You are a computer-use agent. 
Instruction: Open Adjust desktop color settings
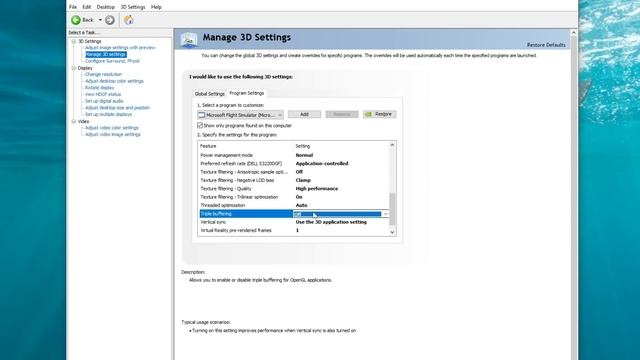[114, 81]
